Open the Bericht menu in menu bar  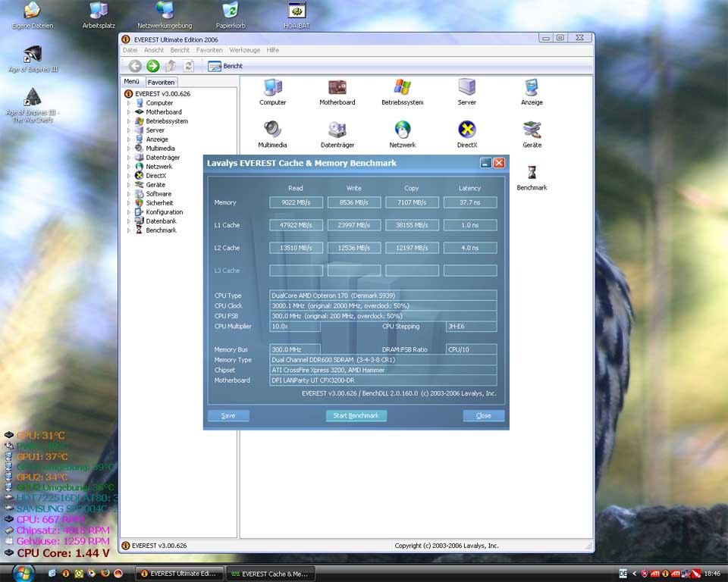click(x=180, y=50)
